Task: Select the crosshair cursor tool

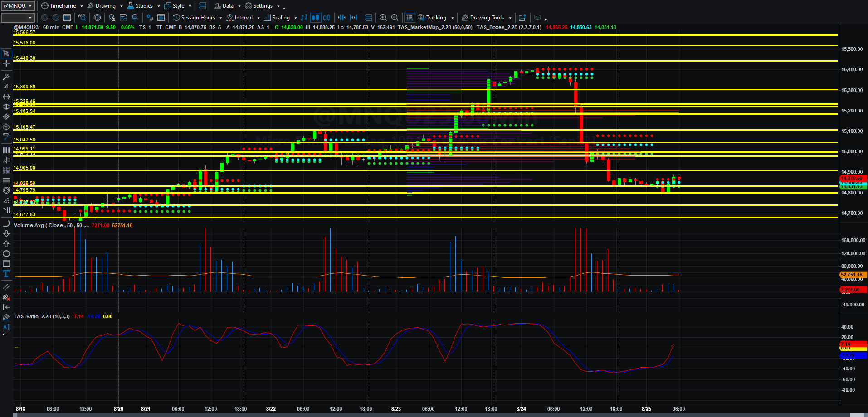Action: pos(6,63)
